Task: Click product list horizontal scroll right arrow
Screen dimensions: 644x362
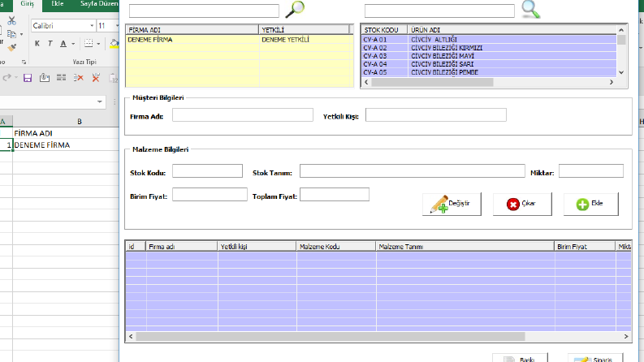Action: tap(612, 82)
